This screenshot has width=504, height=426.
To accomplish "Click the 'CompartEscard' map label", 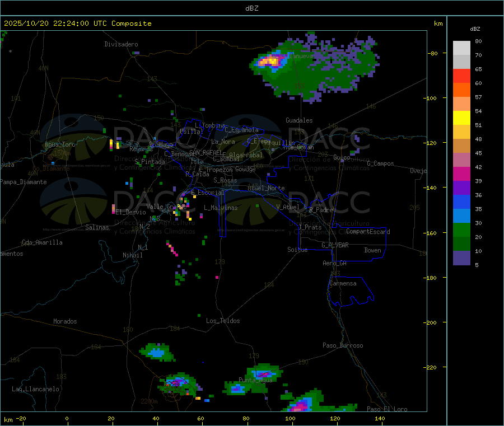I will [x=368, y=231].
